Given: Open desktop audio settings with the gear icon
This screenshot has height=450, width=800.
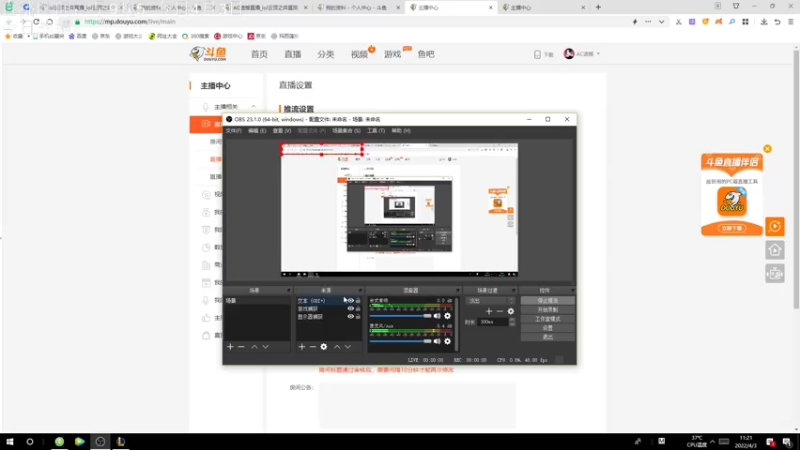Looking at the screenshot, I should coord(447,316).
